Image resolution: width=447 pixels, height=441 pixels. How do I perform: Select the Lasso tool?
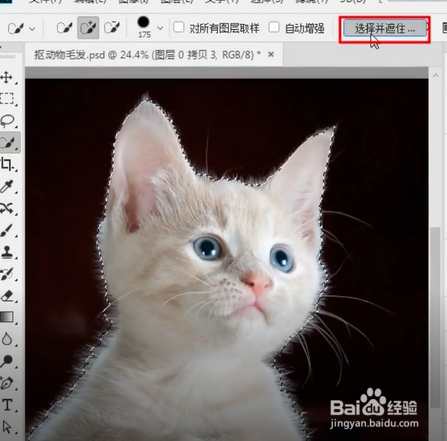[7, 121]
